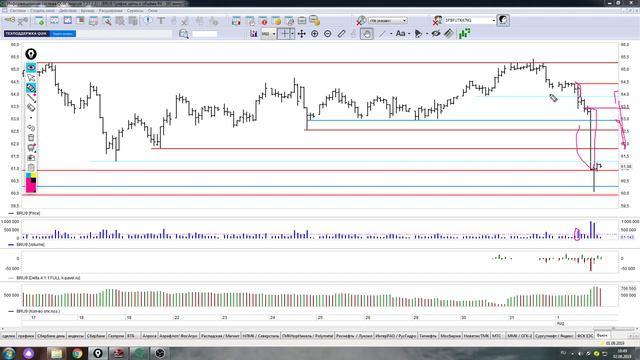Click the BRU9 Volume legend label

pyautogui.click(x=31, y=244)
